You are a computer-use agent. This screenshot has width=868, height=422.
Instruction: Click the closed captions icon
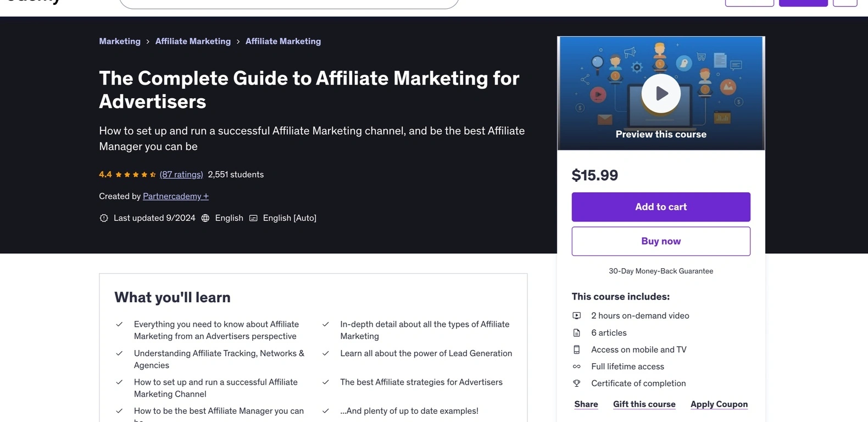pos(253,218)
